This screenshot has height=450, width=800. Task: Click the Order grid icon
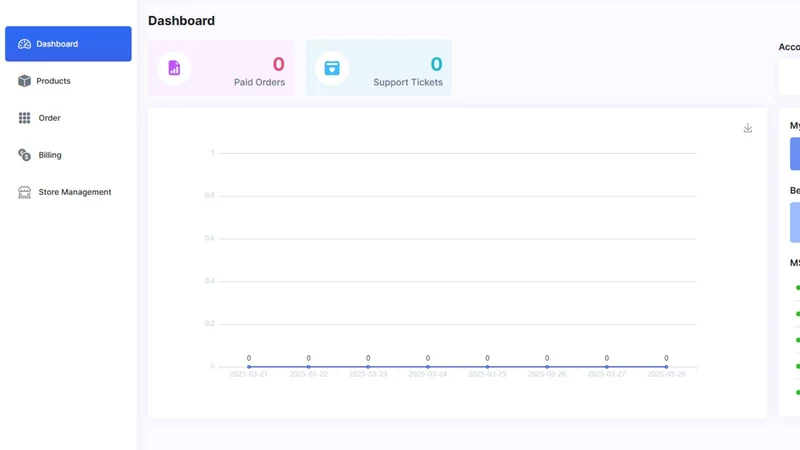point(24,118)
